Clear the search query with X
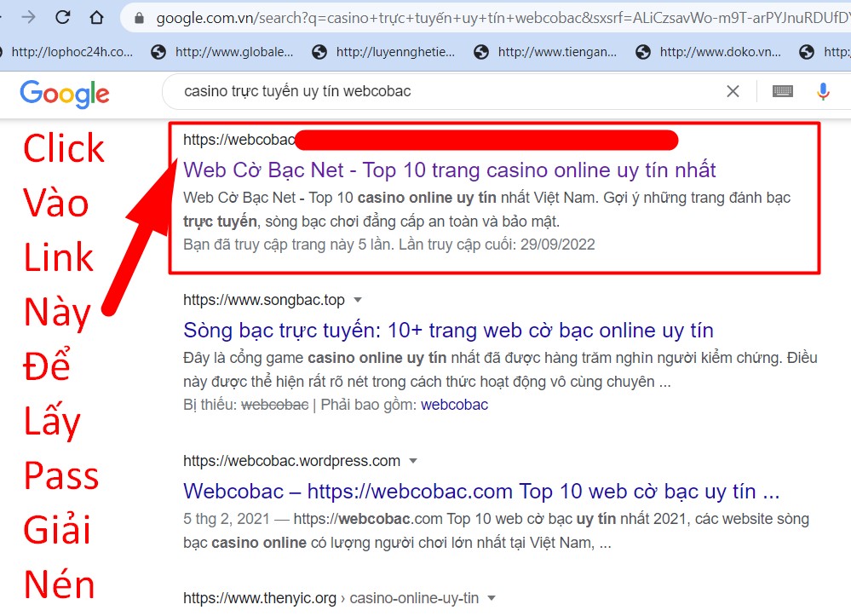This screenshot has width=851, height=616. pos(733,91)
